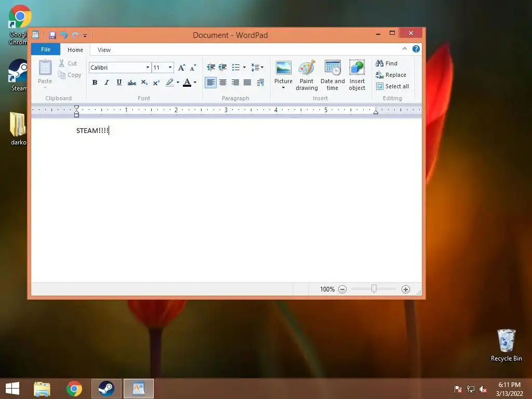The image size is (532, 399).
Task: Open WordPad Help question mark icon
Action: tap(416, 49)
